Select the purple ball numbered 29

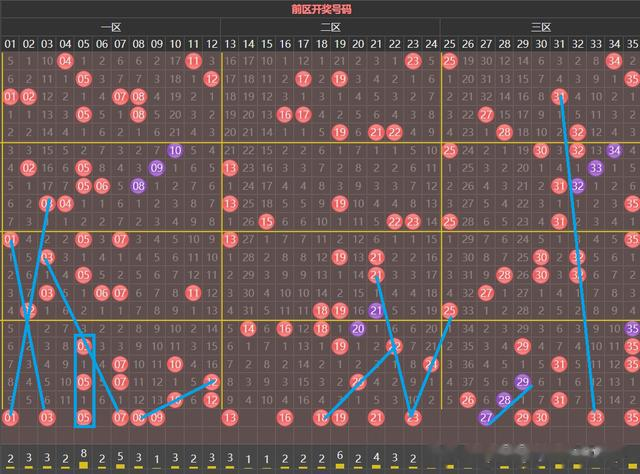click(522, 382)
